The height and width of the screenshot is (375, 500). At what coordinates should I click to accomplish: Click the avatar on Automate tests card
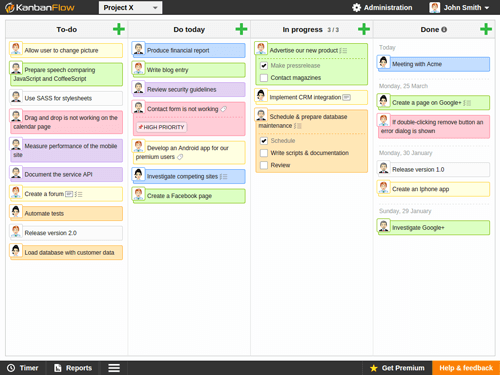point(16,211)
